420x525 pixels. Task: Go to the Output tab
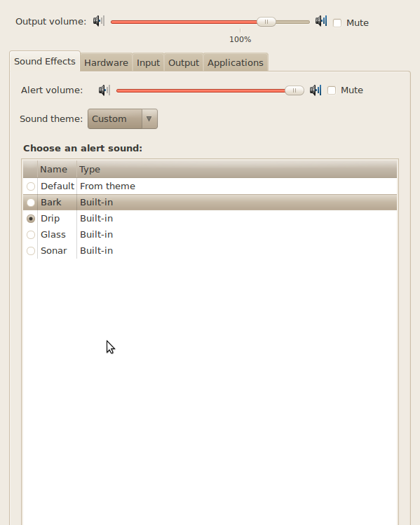[x=184, y=62]
